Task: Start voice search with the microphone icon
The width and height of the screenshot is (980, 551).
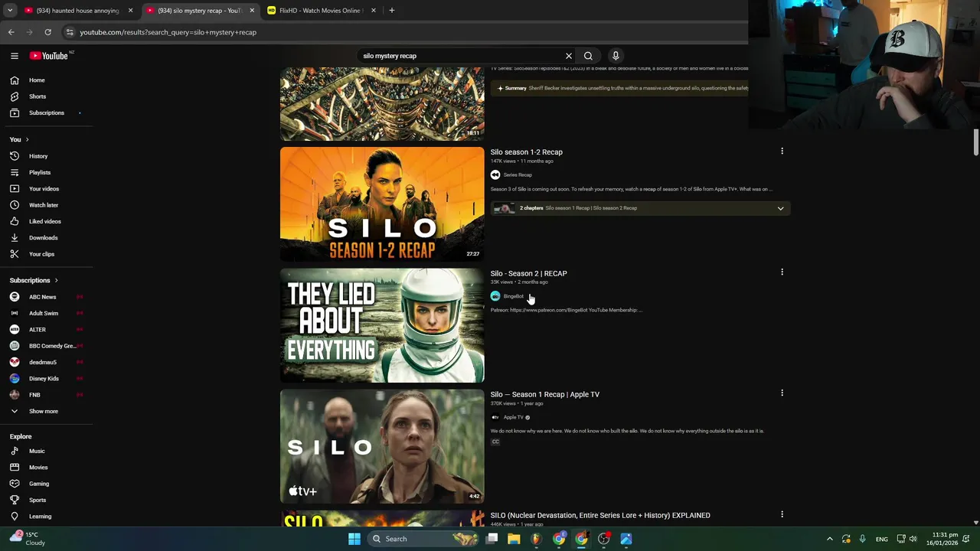Action: click(616, 56)
